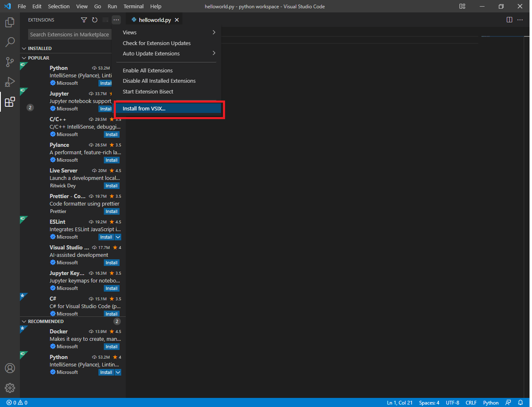Open the View menu
The height and width of the screenshot is (407, 532).
click(82, 6)
